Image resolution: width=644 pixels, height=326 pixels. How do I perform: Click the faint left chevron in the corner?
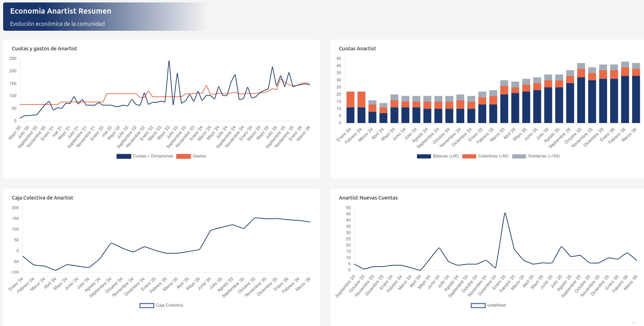tap(633, 323)
